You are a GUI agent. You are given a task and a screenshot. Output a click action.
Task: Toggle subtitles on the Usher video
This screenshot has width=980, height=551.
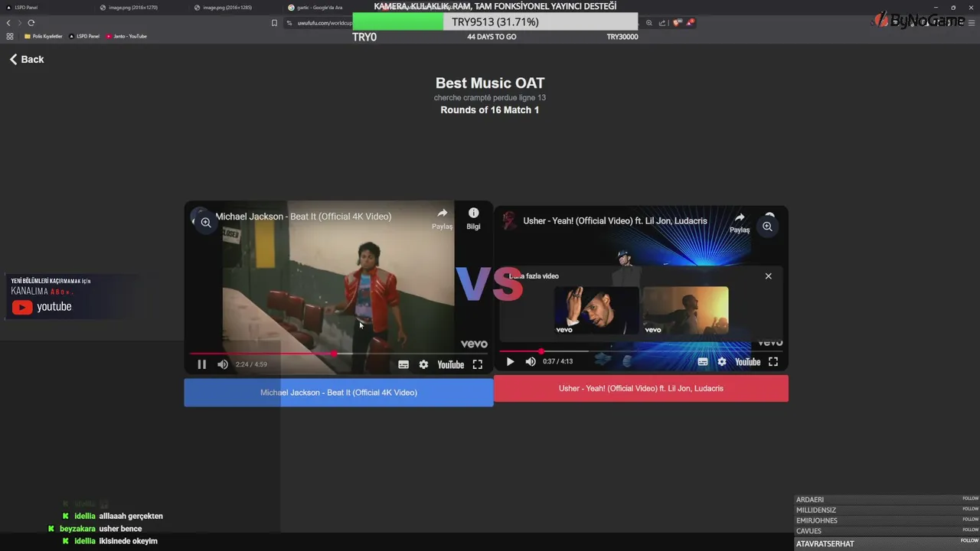[x=703, y=362]
